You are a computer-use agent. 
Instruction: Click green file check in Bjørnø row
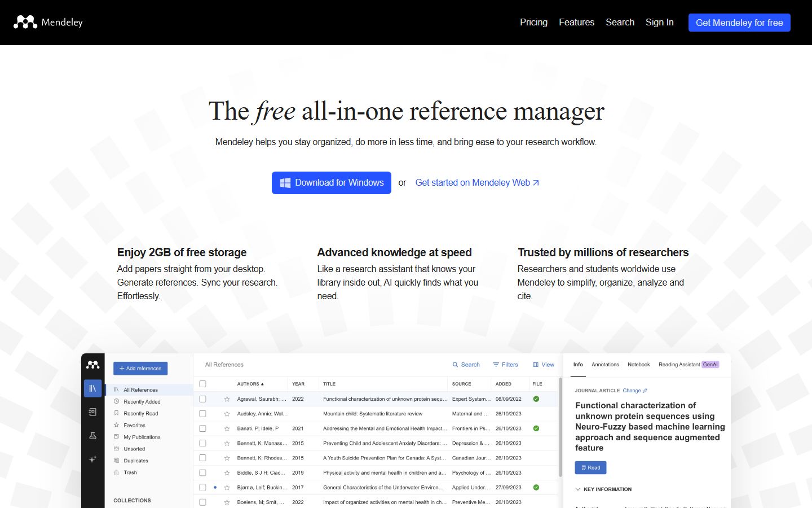click(x=536, y=487)
